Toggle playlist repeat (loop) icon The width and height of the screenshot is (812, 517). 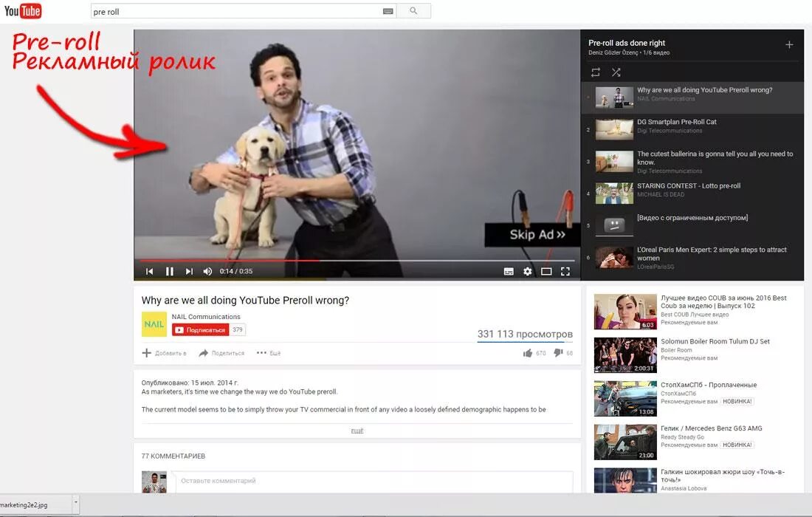click(x=596, y=72)
